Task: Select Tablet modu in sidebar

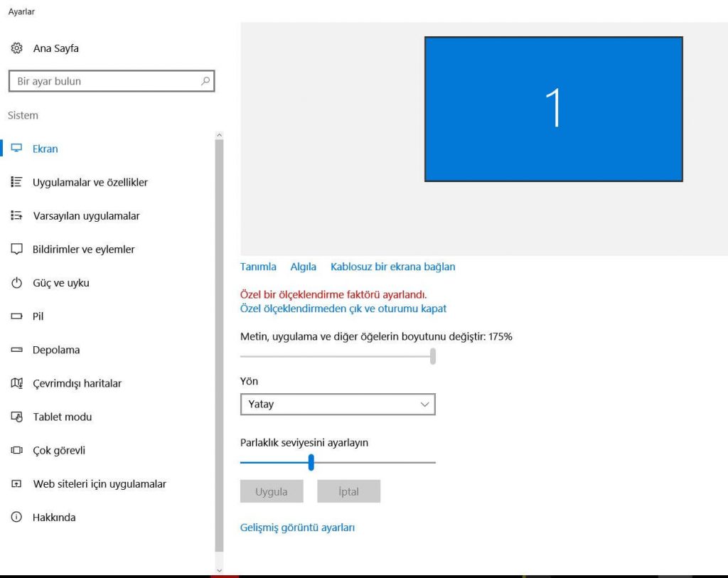Action: tap(63, 417)
